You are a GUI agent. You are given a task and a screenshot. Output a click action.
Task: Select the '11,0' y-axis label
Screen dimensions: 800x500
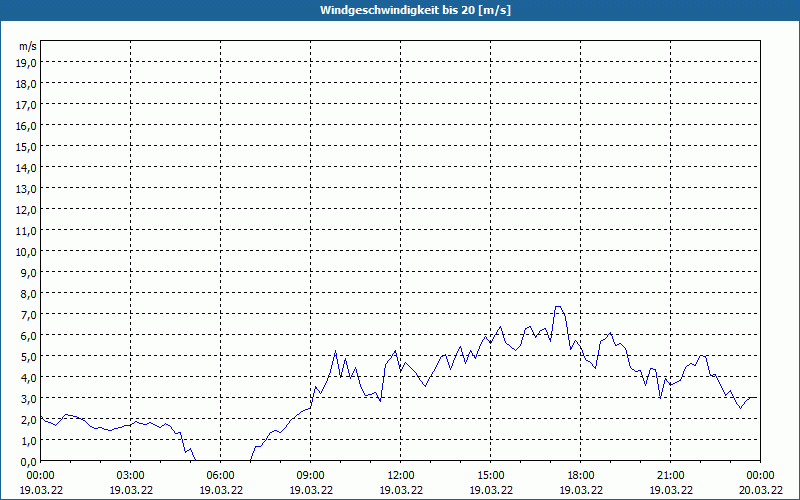(x=26, y=231)
